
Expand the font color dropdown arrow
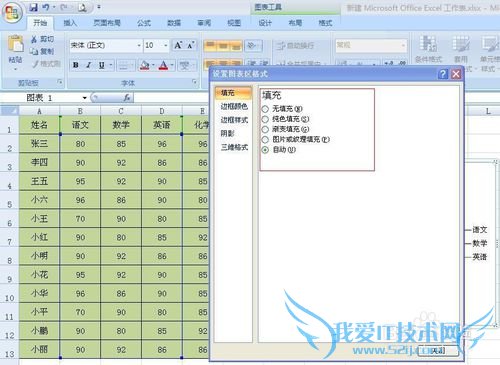172,65
